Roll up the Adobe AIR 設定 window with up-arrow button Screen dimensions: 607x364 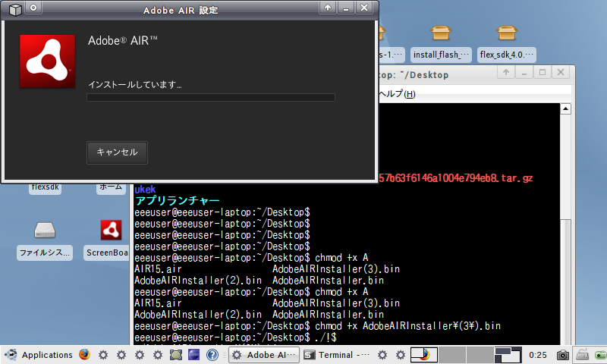(x=328, y=8)
